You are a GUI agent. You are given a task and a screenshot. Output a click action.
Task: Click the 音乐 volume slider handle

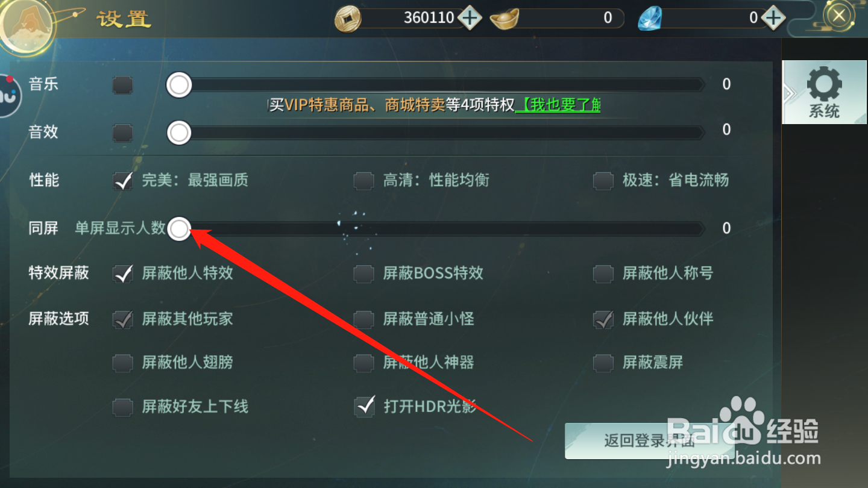tap(178, 85)
